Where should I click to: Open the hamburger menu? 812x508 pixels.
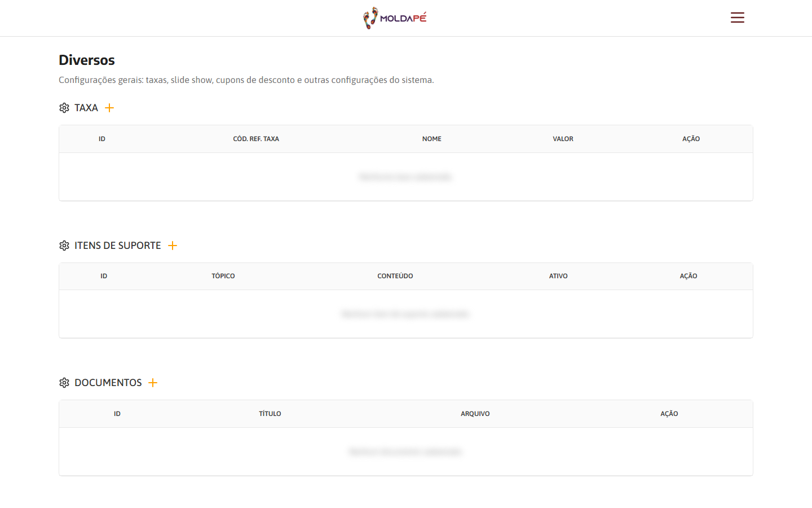point(737,17)
